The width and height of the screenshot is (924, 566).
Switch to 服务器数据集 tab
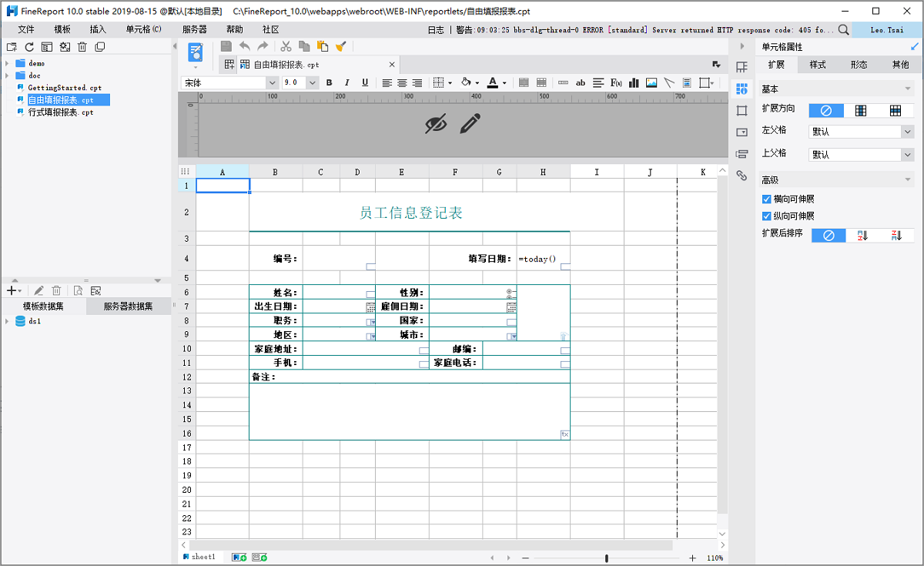click(128, 306)
